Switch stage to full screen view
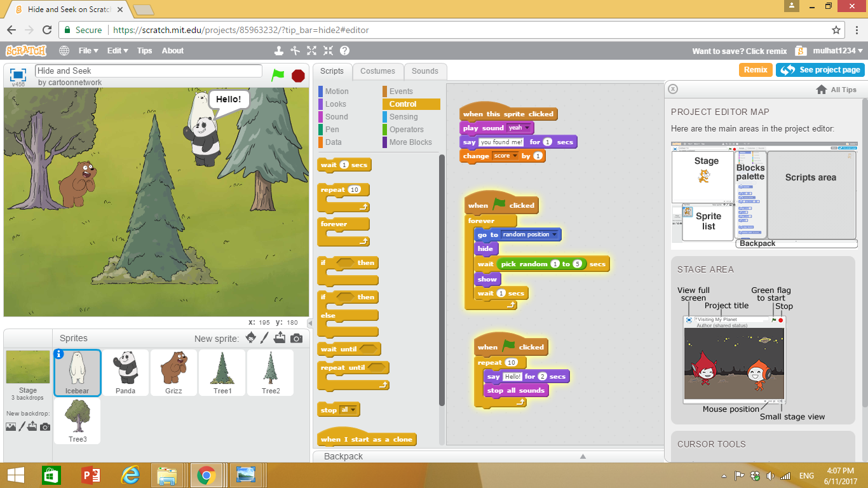Screen dimensions: 868x488 tap(18, 74)
